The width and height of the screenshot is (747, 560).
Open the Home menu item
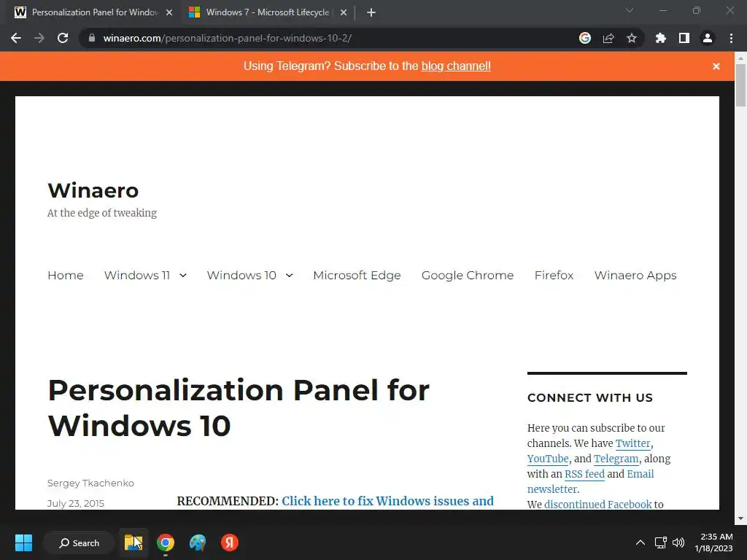(65, 275)
